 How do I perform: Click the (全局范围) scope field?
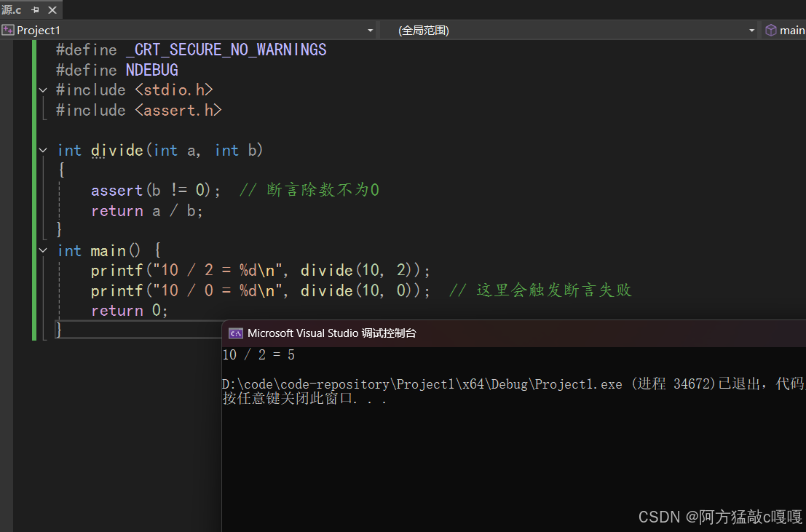coord(569,31)
